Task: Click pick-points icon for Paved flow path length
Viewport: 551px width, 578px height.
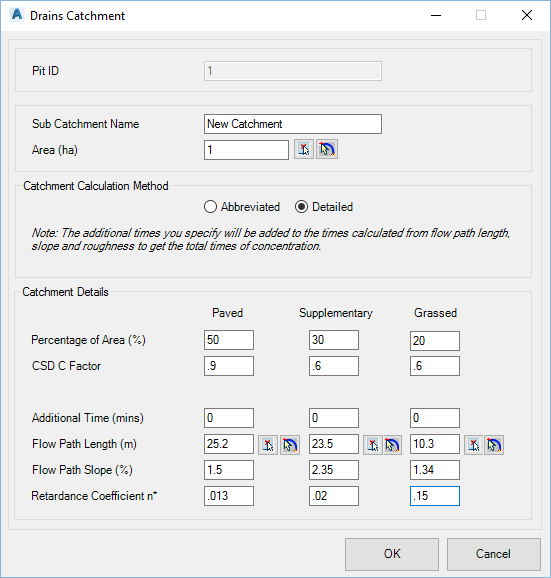Action: click(268, 445)
